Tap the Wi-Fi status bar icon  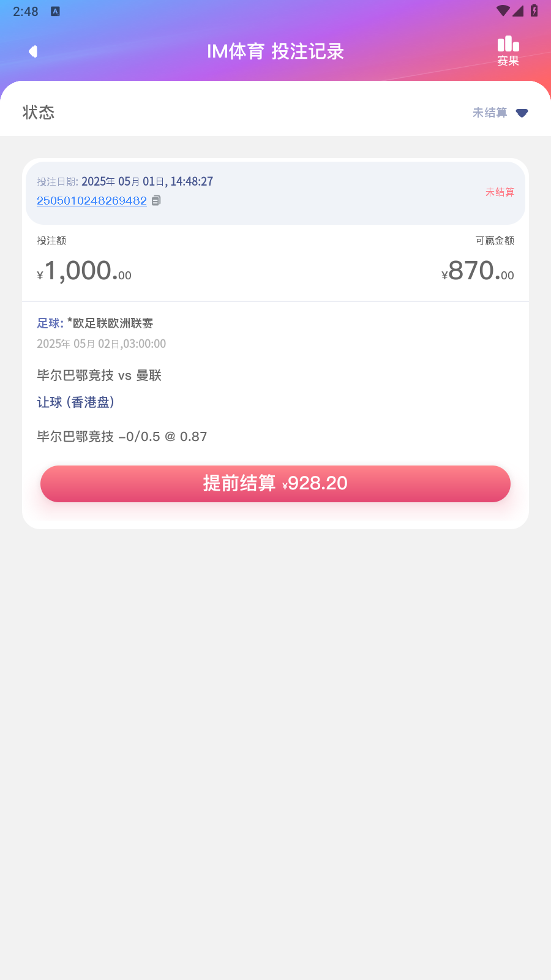pos(503,11)
